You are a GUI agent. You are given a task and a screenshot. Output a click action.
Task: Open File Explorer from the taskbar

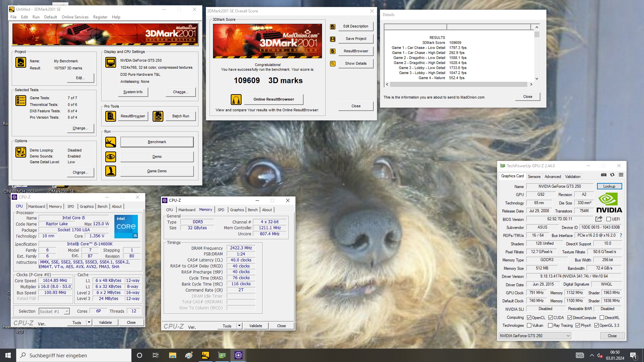point(172,355)
